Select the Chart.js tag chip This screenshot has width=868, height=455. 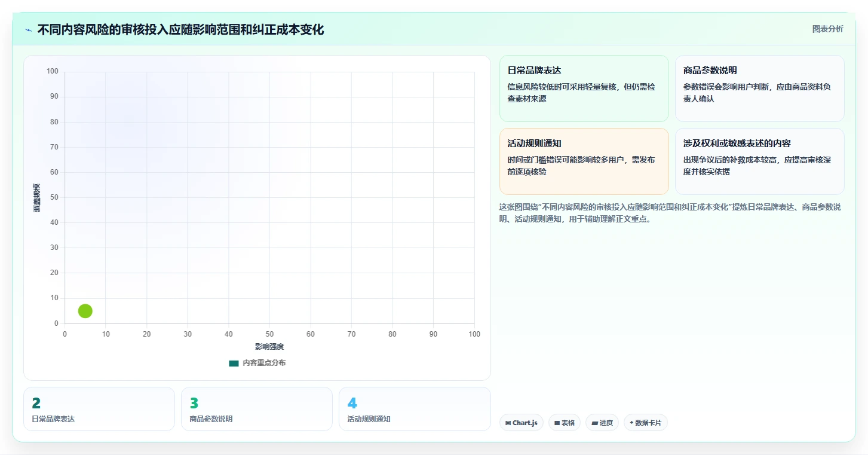(x=522, y=423)
